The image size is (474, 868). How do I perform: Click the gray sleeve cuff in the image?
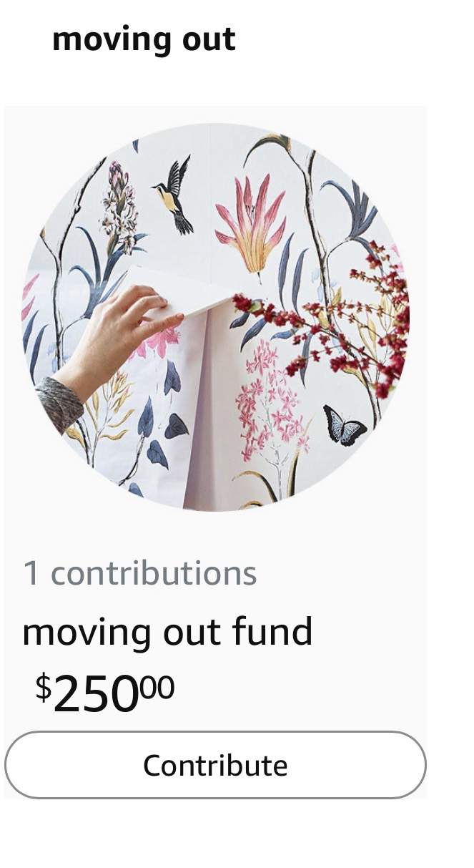(59, 404)
